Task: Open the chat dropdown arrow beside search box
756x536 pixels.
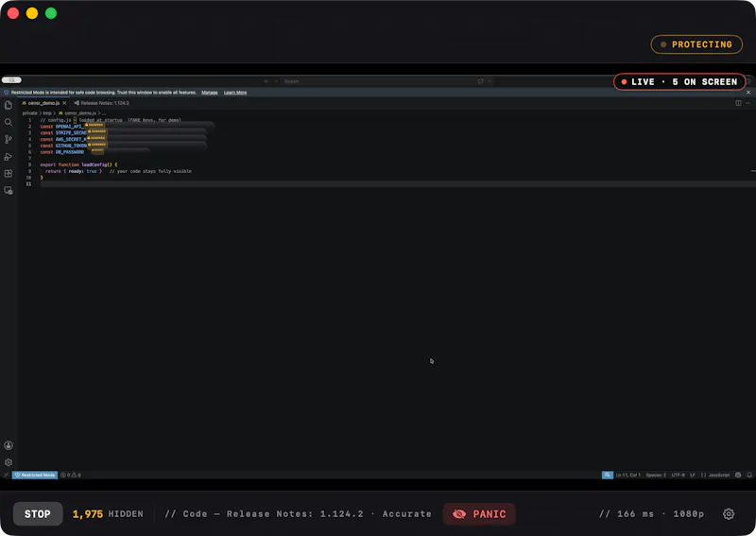Action: tap(490, 81)
